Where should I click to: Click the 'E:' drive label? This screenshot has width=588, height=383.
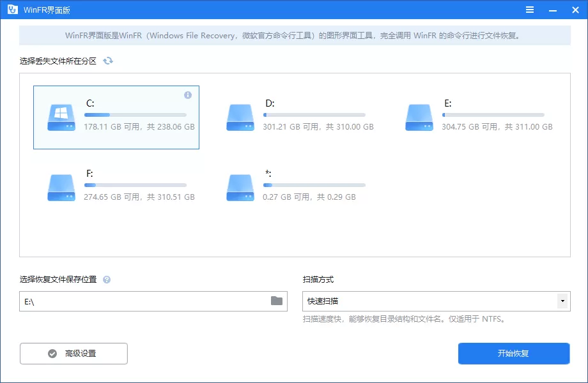(448, 103)
